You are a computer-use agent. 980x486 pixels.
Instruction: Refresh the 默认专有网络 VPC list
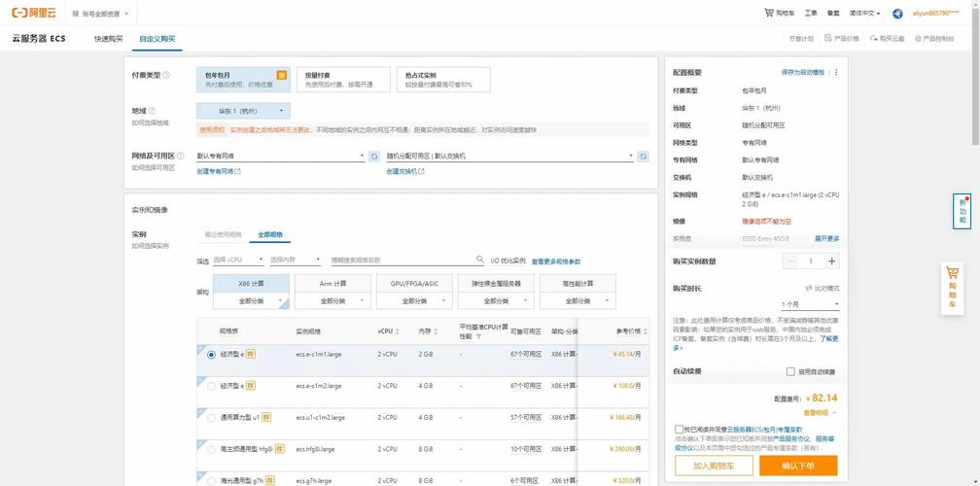click(374, 156)
